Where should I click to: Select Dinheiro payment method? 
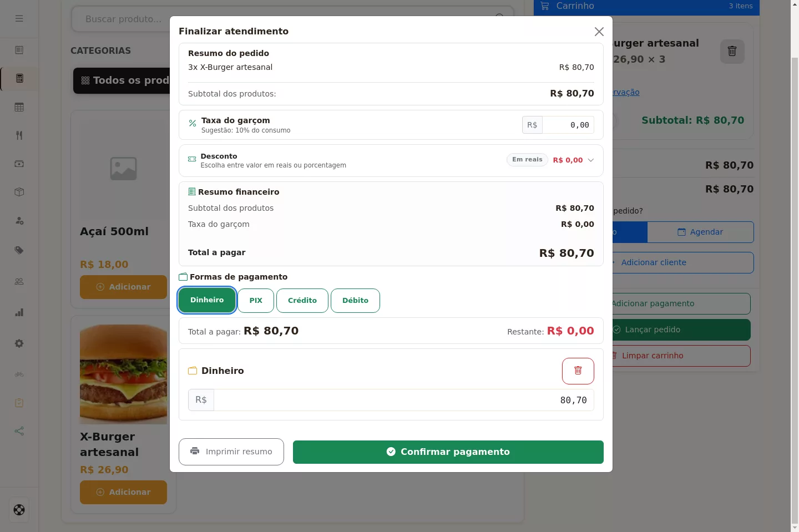pos(207,300)
